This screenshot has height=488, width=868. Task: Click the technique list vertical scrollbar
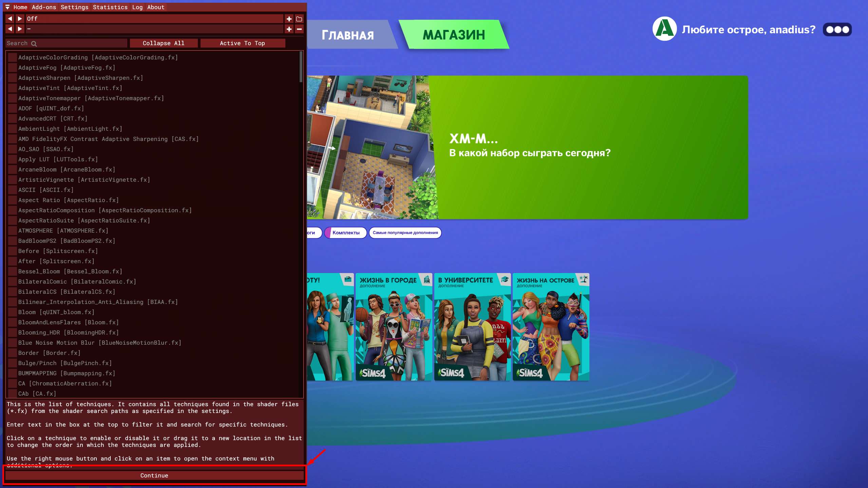[x=301, y=67]
